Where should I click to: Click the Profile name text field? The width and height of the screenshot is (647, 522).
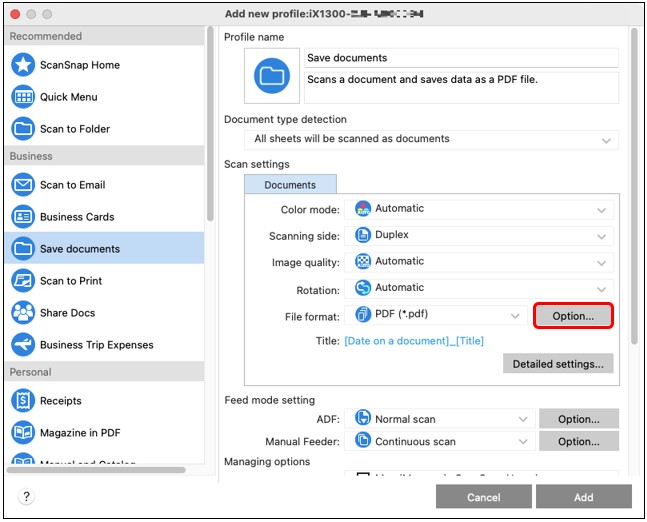pyautogui.click(x=461, y=58)
